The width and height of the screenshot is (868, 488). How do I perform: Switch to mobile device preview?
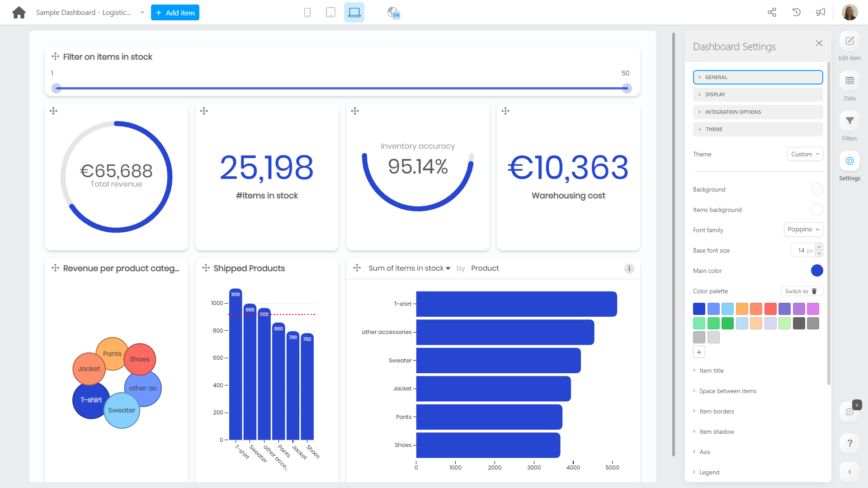click(307, 13)
